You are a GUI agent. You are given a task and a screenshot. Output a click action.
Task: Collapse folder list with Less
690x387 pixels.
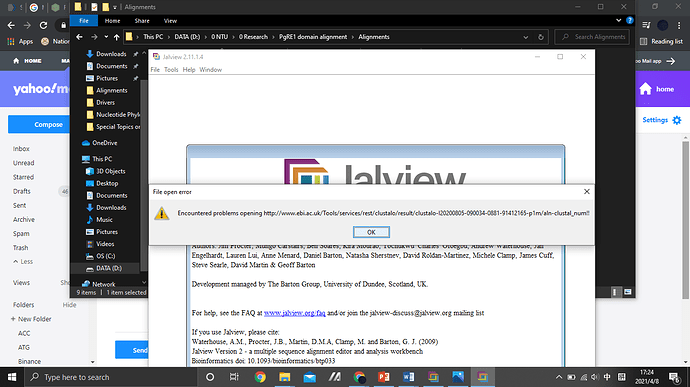[23, 262]
